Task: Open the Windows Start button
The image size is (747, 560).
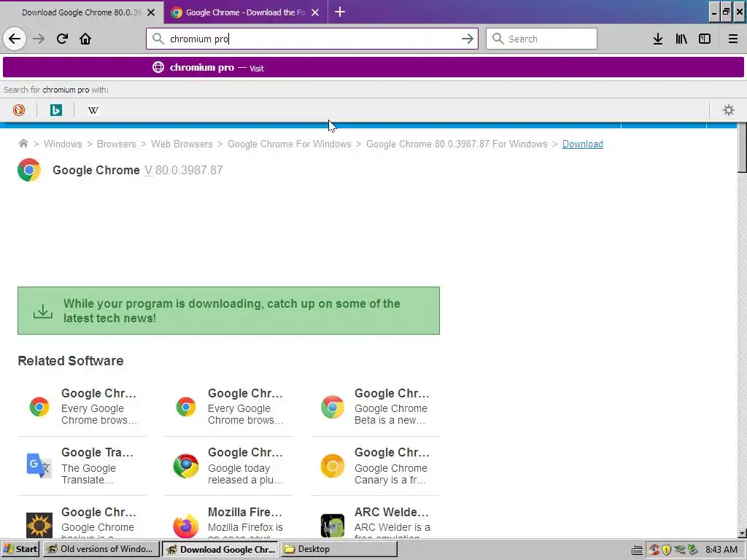Action: pos(20,549)
